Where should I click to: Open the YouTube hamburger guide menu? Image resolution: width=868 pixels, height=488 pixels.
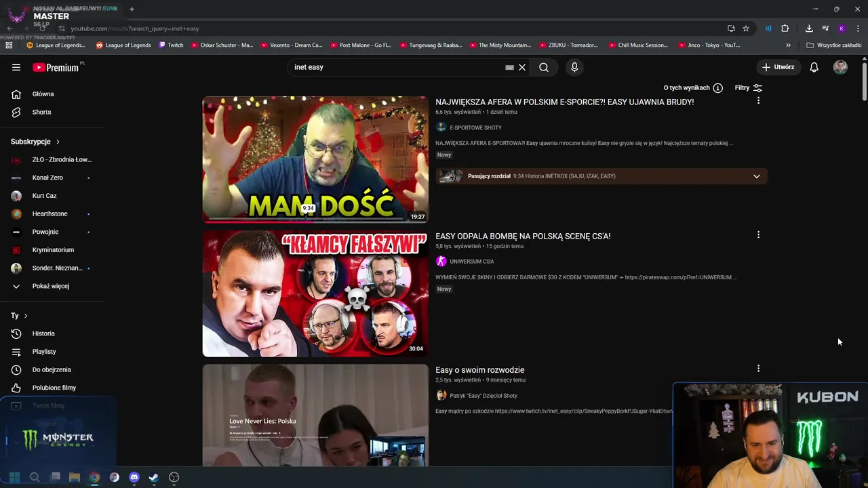pyautogui.click(x=16, y=67)
